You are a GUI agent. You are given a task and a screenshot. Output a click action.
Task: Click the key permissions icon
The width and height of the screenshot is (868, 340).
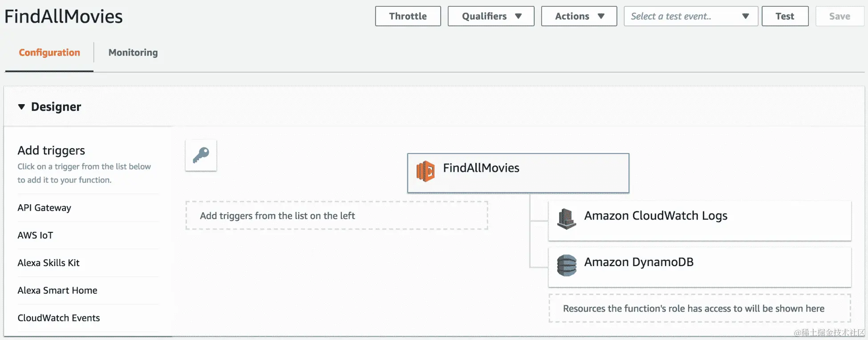(201, 155)
